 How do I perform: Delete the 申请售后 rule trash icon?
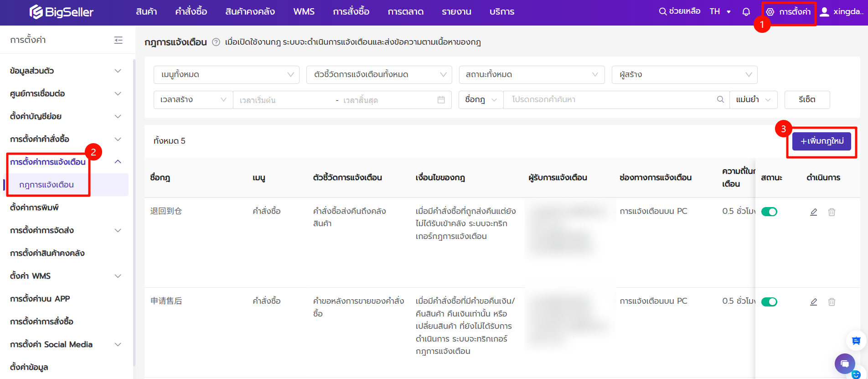[x=832, y=302]
